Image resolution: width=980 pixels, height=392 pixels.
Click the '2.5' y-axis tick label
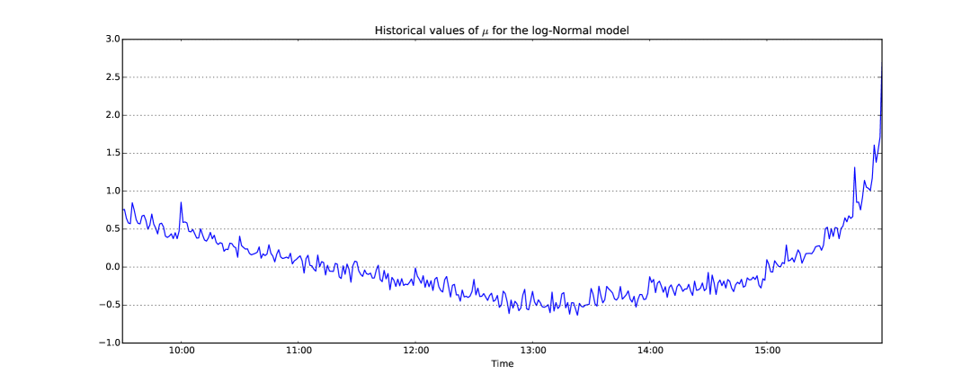(x=111, y=77)
